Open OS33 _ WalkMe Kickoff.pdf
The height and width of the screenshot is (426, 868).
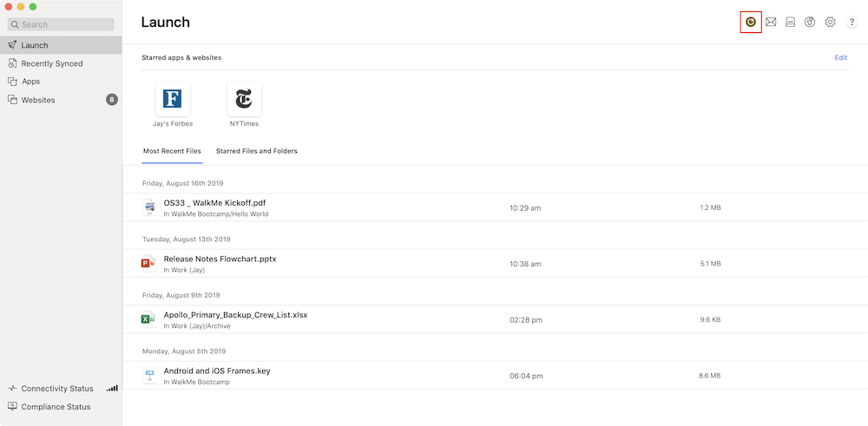tap(214, 202)
